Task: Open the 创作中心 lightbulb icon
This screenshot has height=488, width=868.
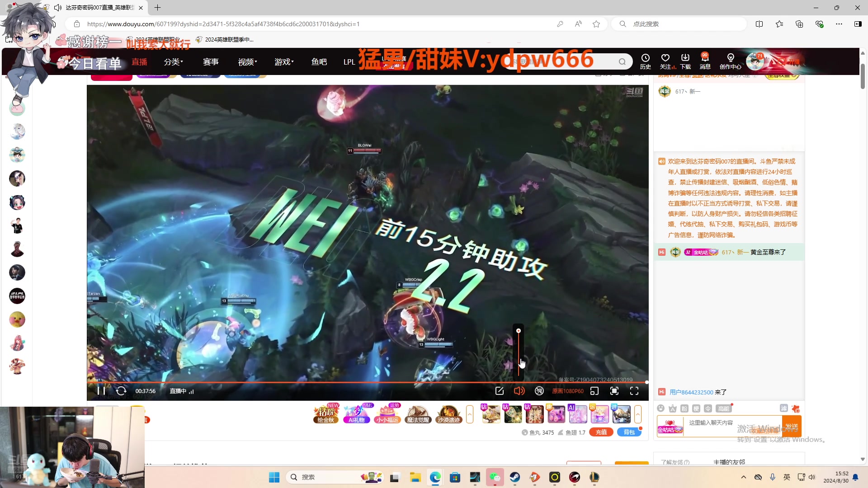Action: pos(731,61)
